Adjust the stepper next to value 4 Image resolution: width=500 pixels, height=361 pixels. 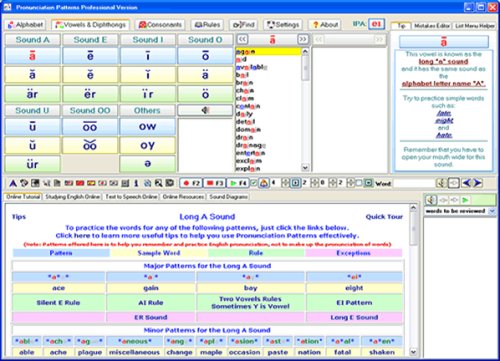pos(285,183)
